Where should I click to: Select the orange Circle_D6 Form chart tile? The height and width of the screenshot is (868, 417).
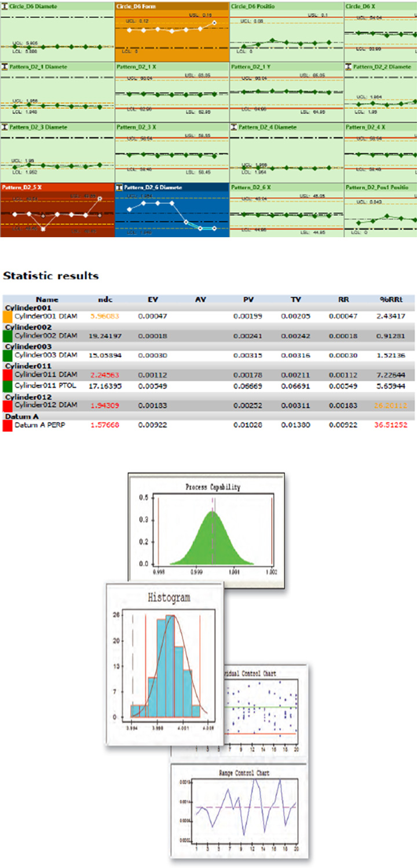(x=172, y=30)
